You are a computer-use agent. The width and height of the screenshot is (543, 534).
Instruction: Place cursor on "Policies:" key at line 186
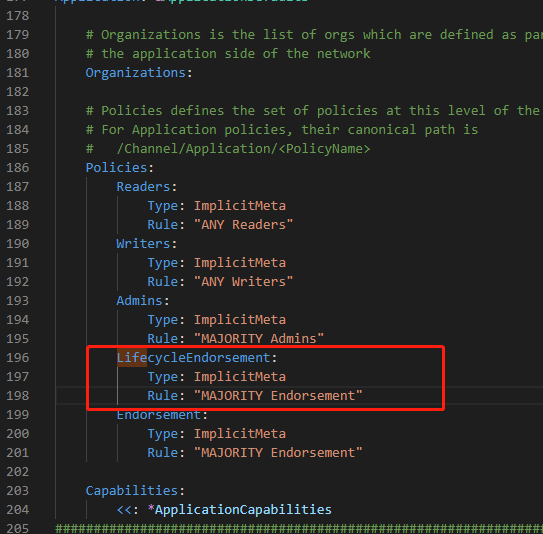(119, 168)
